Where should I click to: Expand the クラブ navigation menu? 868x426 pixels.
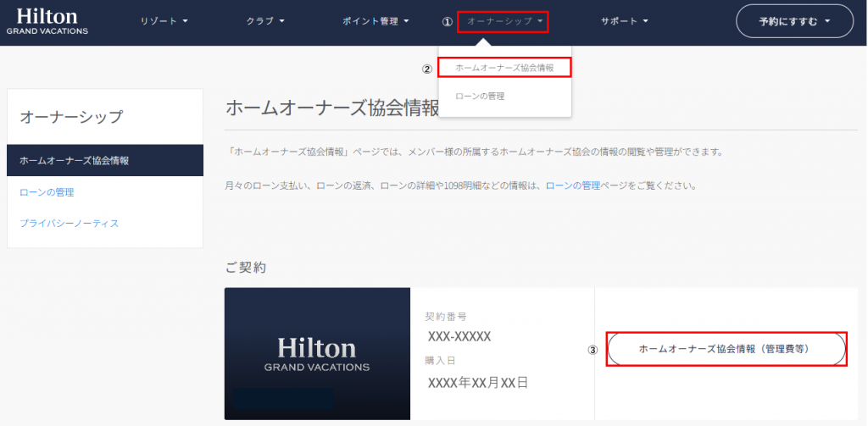pyautogui.click(x=265, y=21)
